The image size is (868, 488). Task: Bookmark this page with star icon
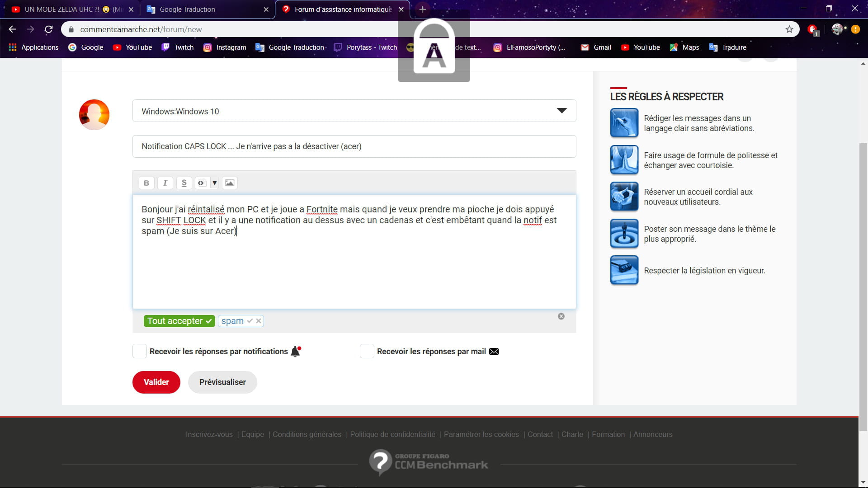789,29
